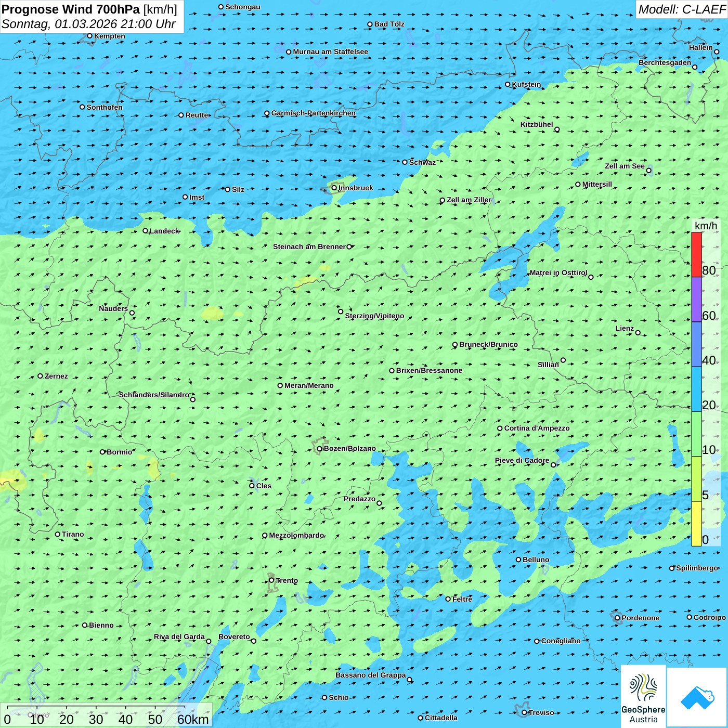Viewport: 728px width, 728px height.
Task: Click the 'Kempten' label
Action: (x=110, y=36)
